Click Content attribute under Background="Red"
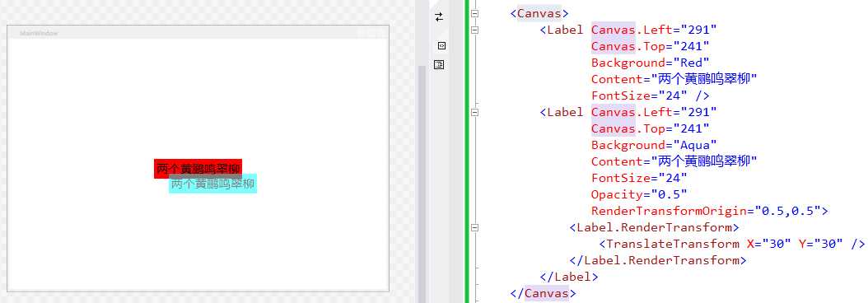The image size is (868, 303). click(674, 79)
